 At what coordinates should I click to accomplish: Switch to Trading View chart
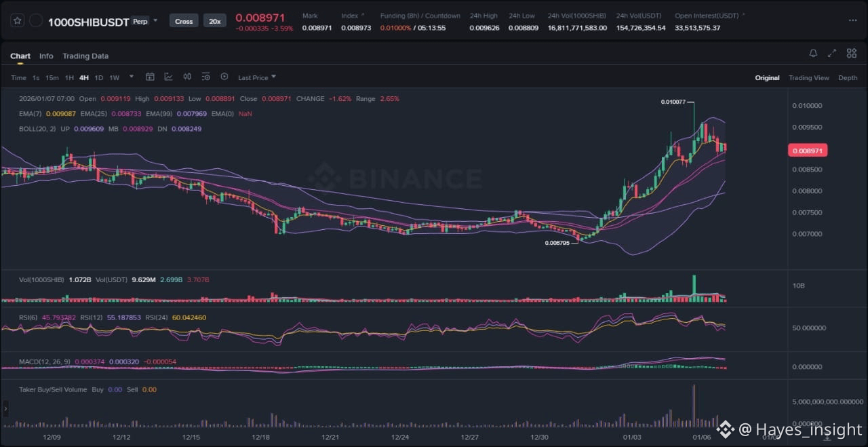pos(808,77)
